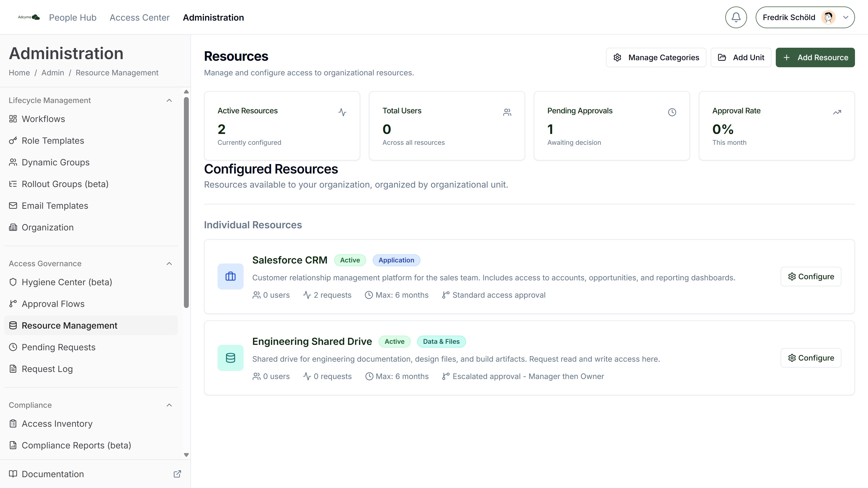
Task: Click the Add Resource button
Action: coord(815,57)
